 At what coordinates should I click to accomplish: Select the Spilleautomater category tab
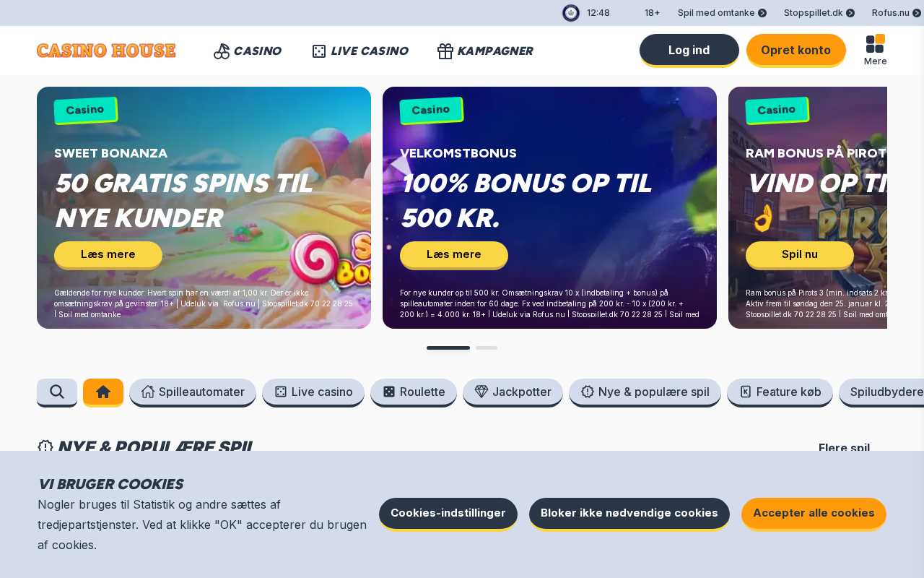click(x=193, y=392)
